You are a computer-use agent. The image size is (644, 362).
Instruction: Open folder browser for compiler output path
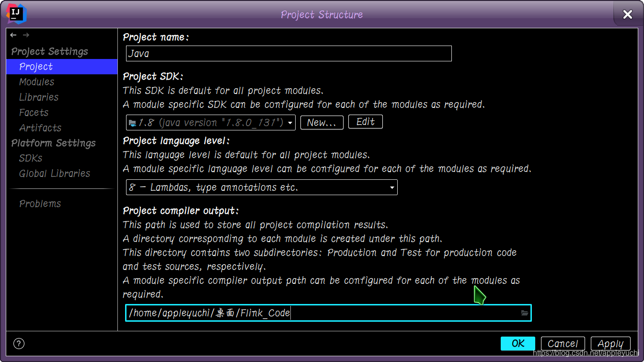tap(524, 313)
